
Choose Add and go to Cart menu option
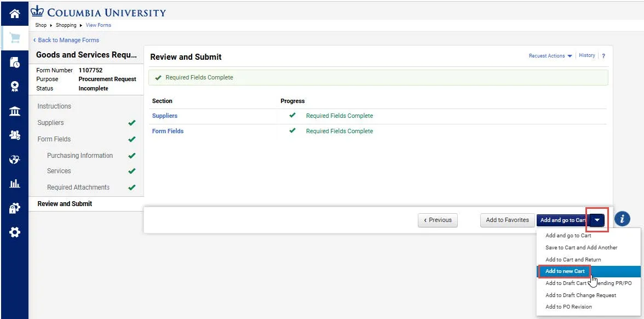pos(568,236)
